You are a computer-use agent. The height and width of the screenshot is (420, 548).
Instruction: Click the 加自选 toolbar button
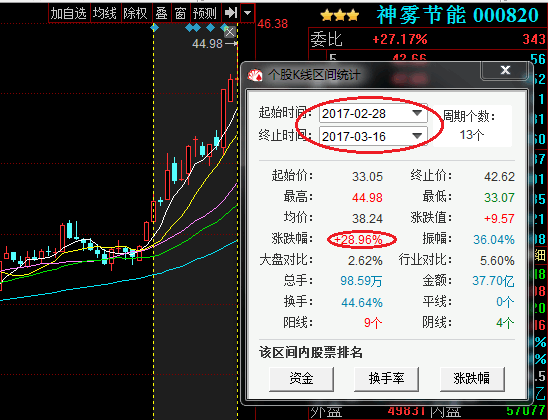69,14
